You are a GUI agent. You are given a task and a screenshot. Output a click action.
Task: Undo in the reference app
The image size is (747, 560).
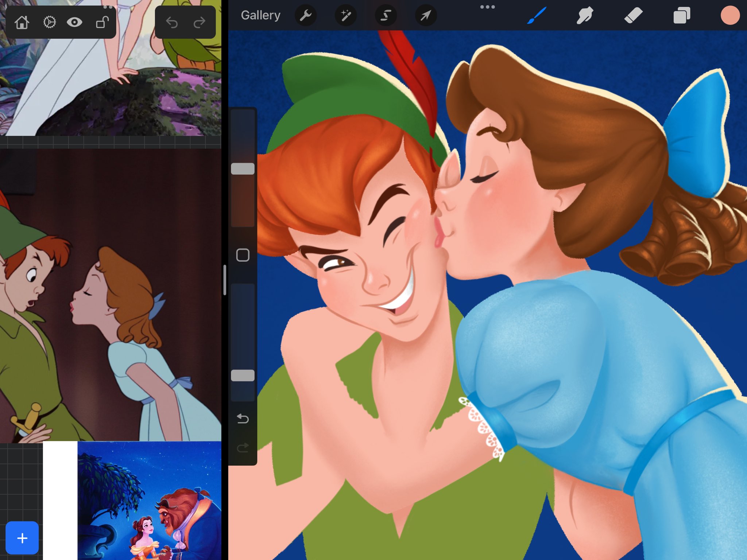click(x=172, y=23)
